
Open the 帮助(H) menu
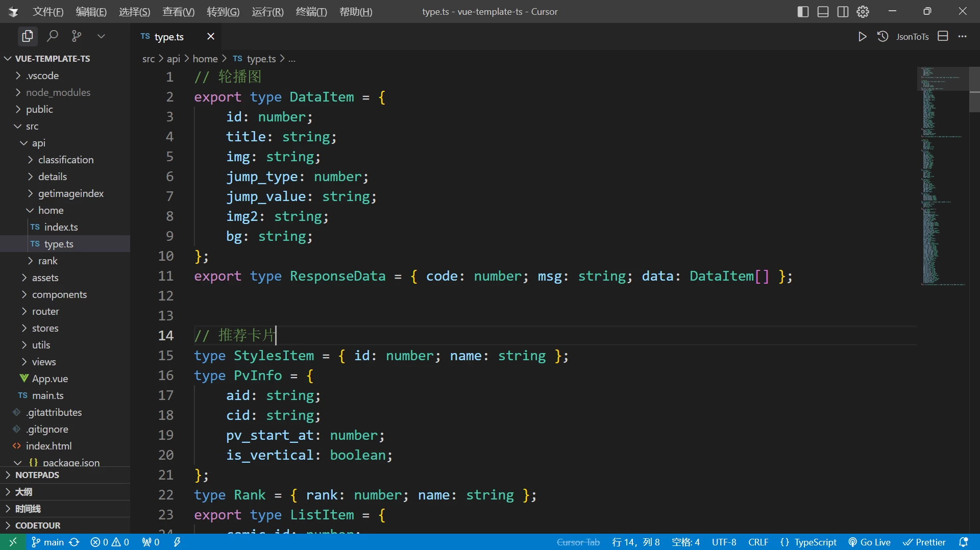click(356, 12)
